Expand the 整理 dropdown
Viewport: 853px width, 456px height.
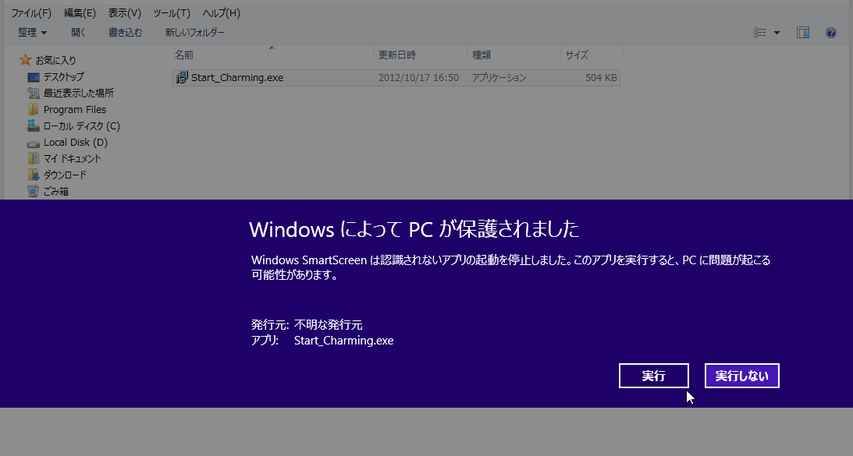point(32,33)
